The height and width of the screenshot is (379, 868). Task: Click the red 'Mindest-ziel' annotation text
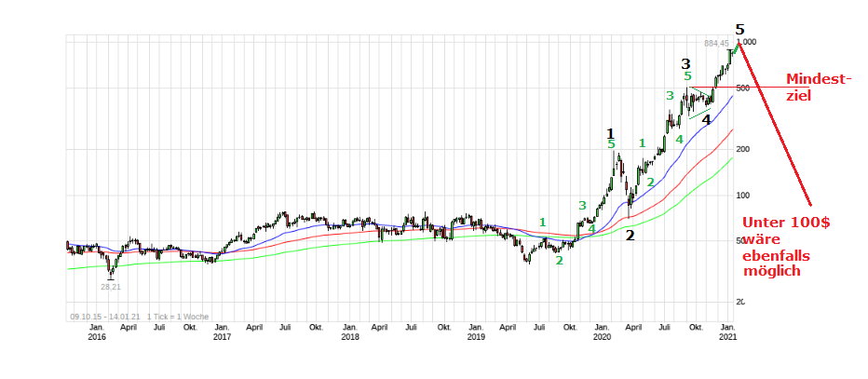(x=818, y=88)
